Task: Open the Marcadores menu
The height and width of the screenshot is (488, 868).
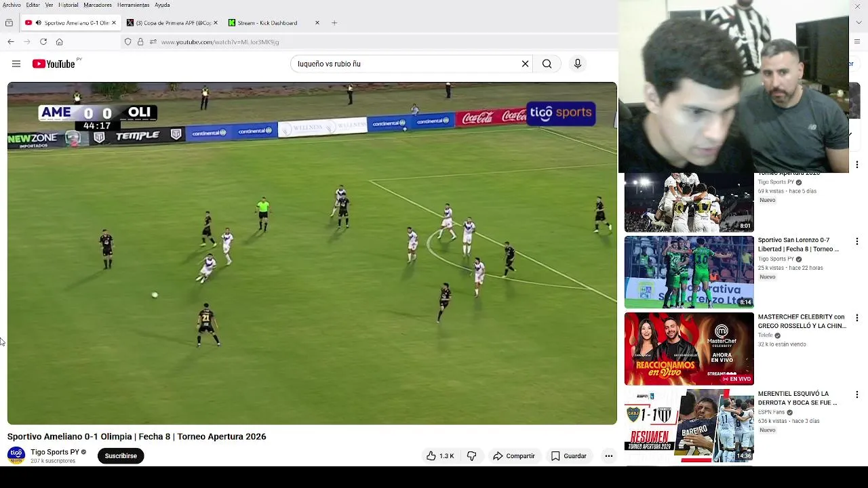Action: (98, 5)
